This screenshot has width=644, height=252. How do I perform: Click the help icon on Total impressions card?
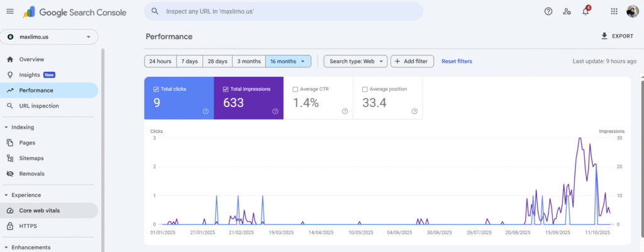click(275, 111)
